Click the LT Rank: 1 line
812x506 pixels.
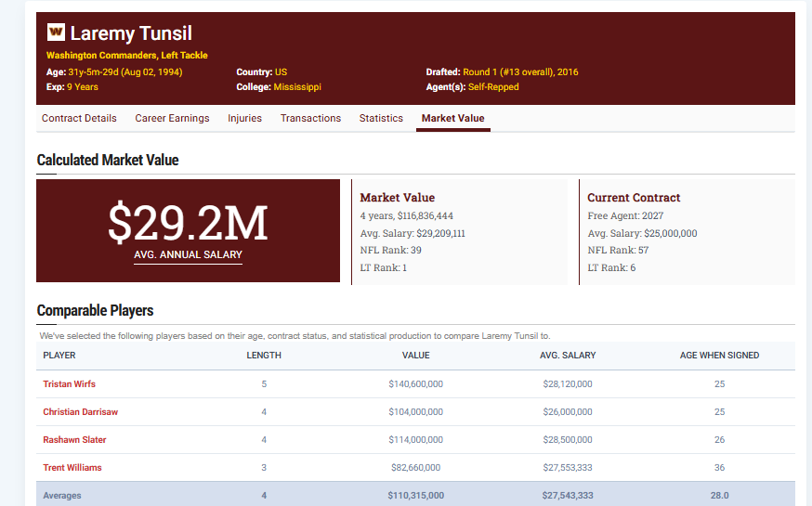coord(384,268)
